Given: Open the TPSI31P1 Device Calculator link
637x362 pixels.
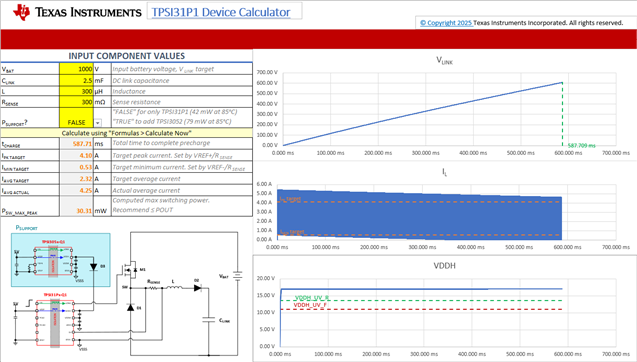Looking at the screenshot, I should tap(221, 12).
